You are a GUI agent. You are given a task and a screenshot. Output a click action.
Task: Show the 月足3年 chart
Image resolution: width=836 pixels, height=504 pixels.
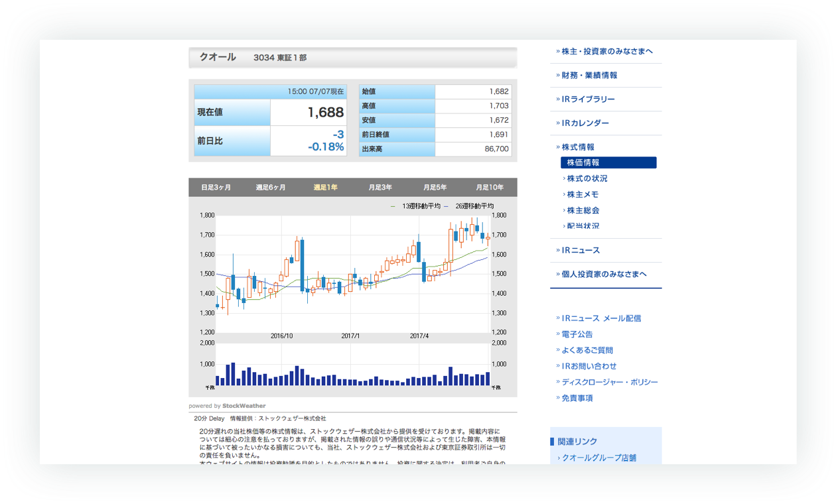[380, 188]
